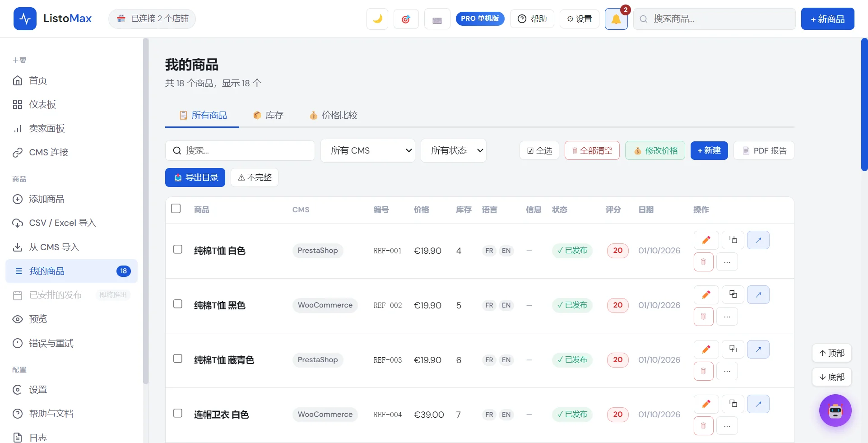Screen dimensions: 868x443
Task: Click the 导出目录 button
Action: pos(195,177)
